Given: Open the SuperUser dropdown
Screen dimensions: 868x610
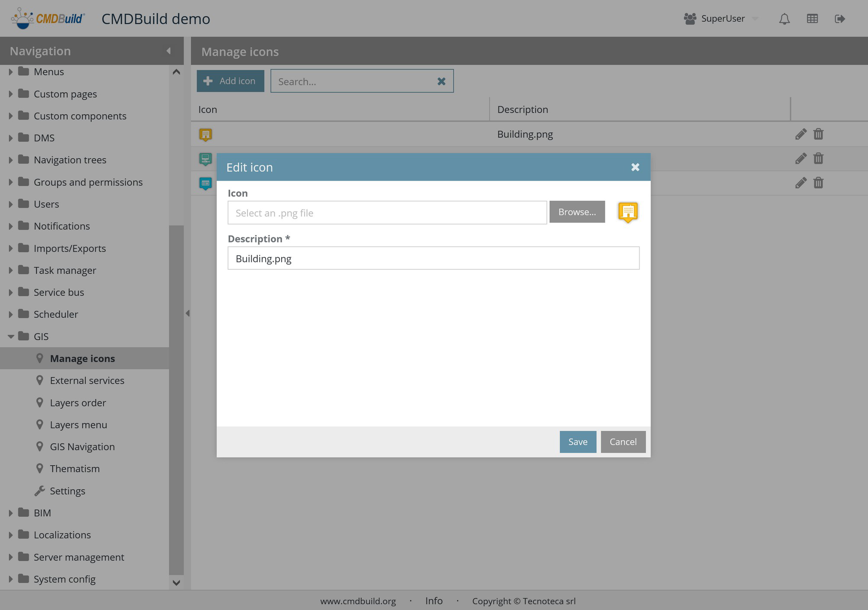Looking at the screenshot, I should pos(755,19).
